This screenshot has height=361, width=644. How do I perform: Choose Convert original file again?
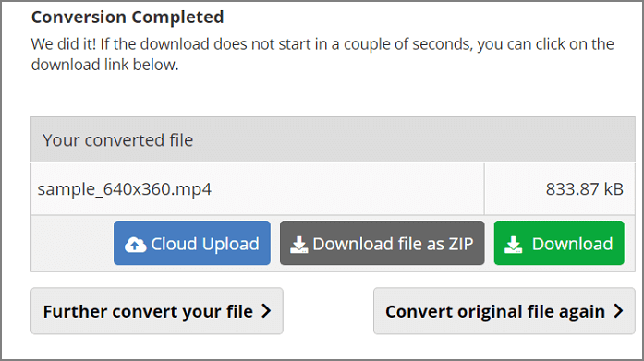tap(504, 311)
